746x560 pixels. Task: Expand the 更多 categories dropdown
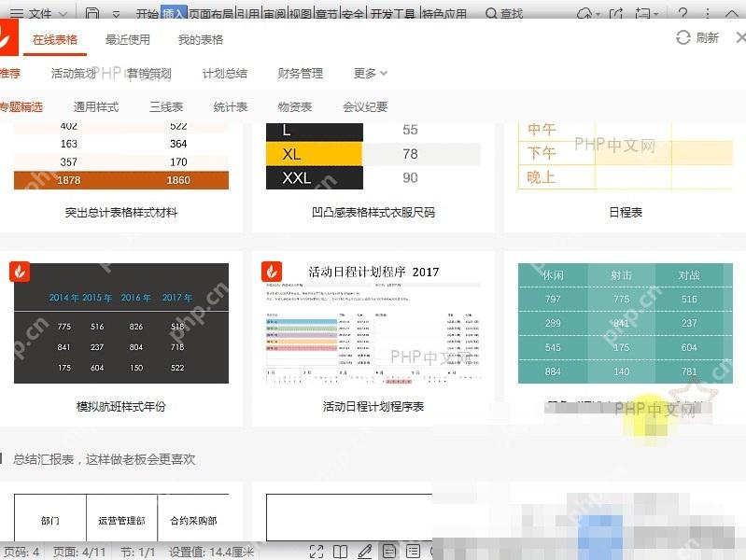click(x=370, y=74)
